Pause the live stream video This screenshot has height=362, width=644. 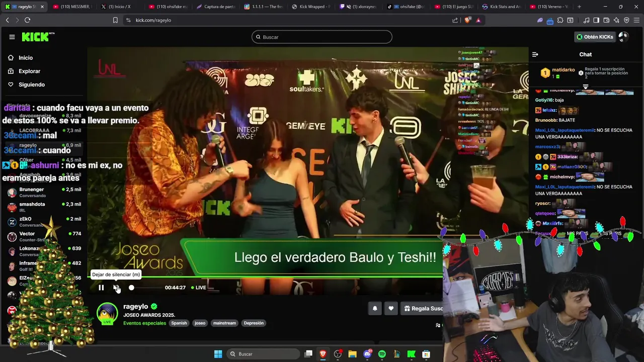[x=101, y=288]
